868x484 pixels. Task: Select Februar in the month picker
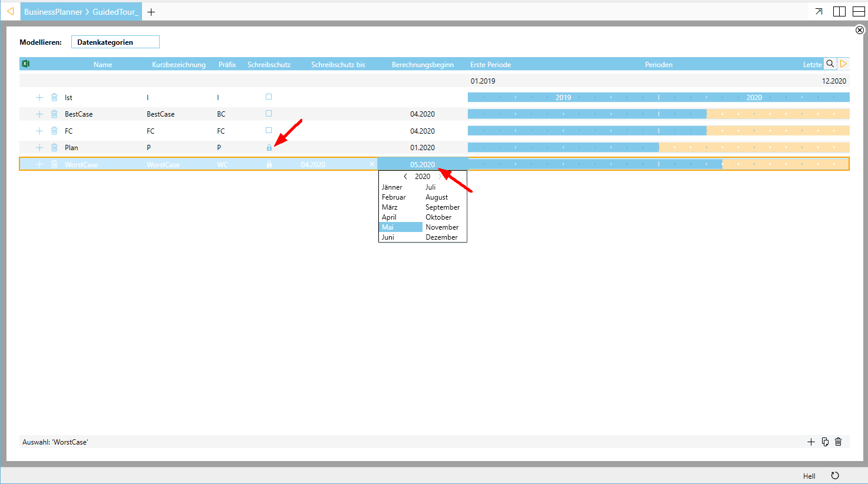click(x=394, y=197)
